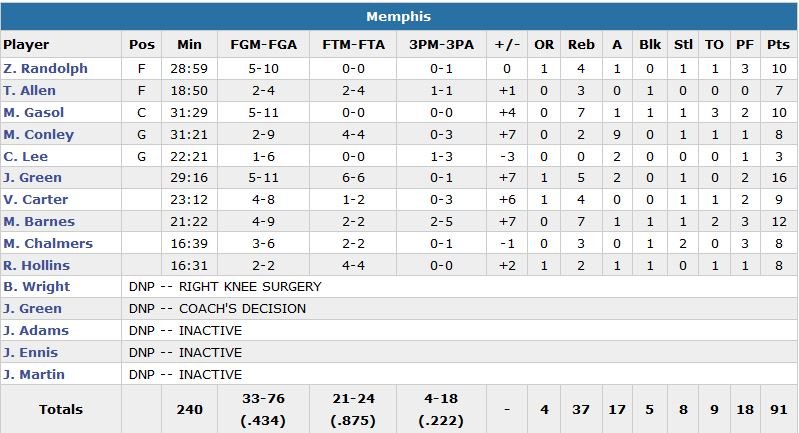This screenshot has height=433, width=799.
Task: Click the Totals row label
Action: click(61, 409)
